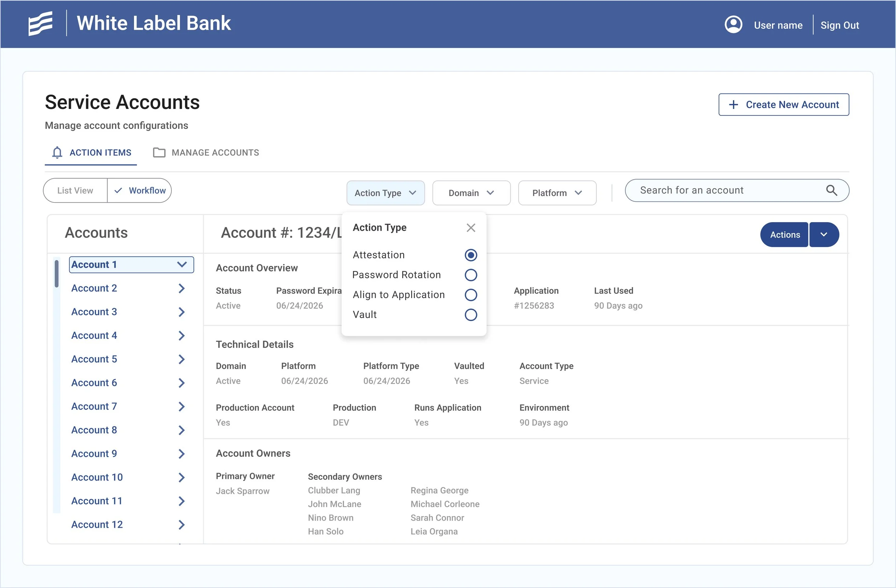Click the White Label Bank logo icon
Screen dimensions: 896x588
(x=40, y=23)
